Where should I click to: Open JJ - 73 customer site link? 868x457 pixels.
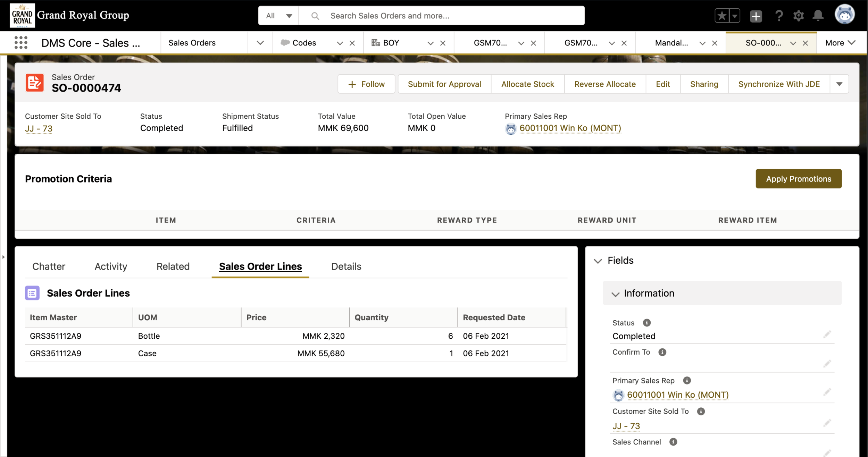click(39, 129)
